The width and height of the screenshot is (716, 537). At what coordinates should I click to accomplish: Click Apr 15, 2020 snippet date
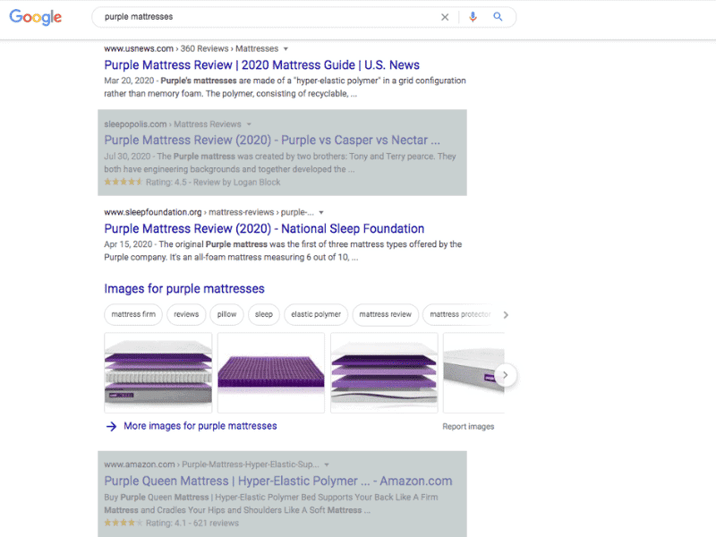[x=128, y=244]
